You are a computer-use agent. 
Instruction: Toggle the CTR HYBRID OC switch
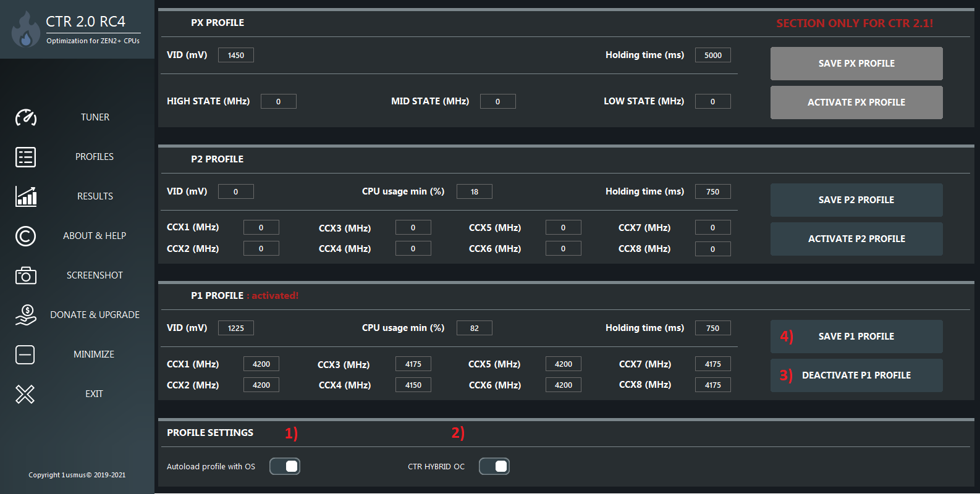[x=494, y=466]
